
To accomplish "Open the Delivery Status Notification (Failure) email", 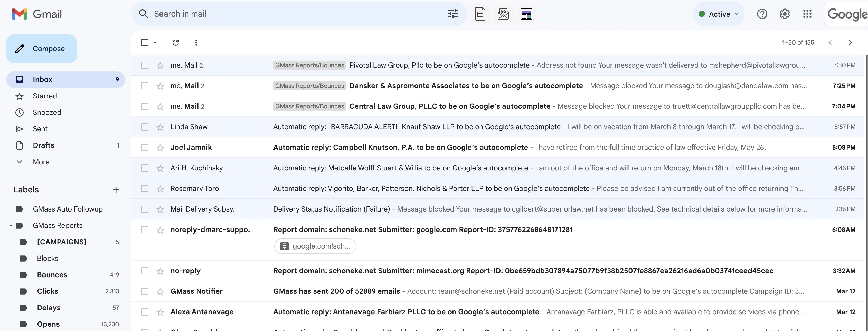I will [498, 209].
